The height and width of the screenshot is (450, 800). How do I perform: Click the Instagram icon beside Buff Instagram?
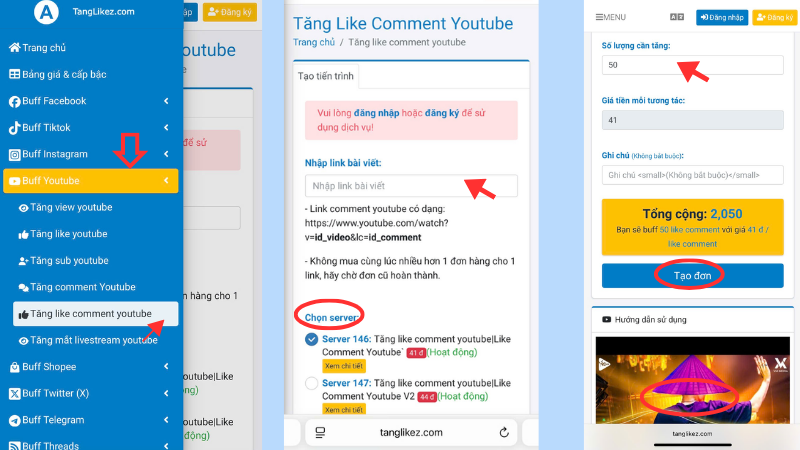pyautogui.click(x=14, y=155)
